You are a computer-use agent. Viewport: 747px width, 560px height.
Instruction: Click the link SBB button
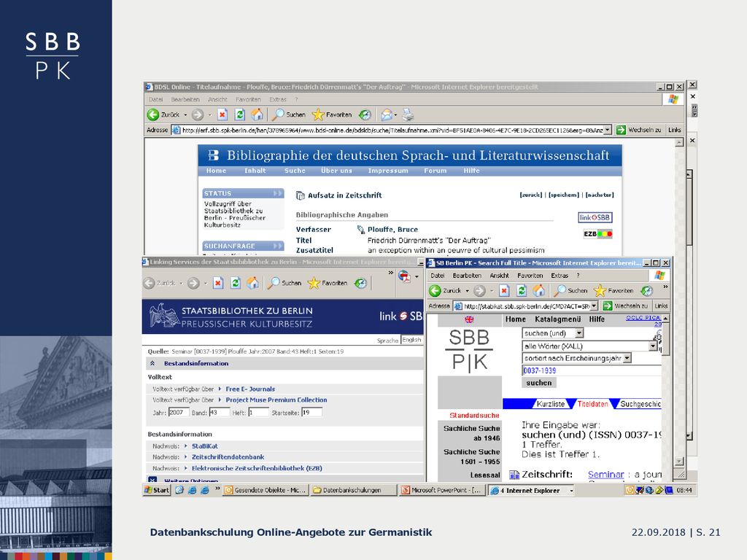[595, 217]
